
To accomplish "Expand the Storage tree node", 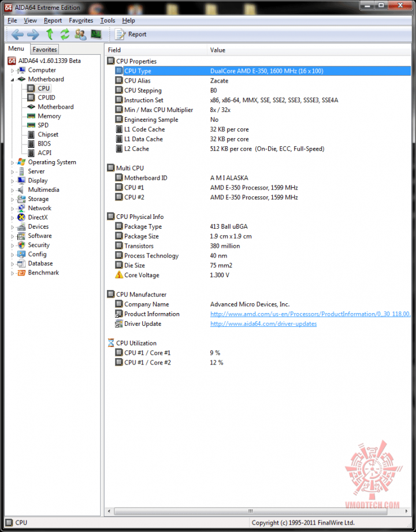I will (x=13, y=199).
